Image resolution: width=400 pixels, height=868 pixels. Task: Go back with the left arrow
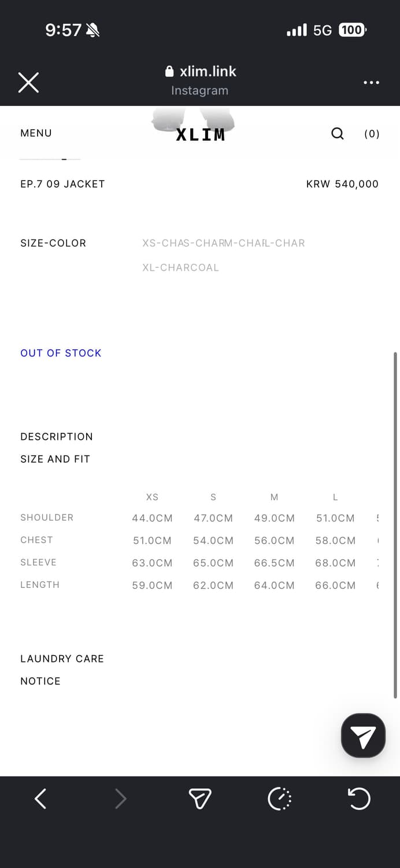[x=40, y=799]
